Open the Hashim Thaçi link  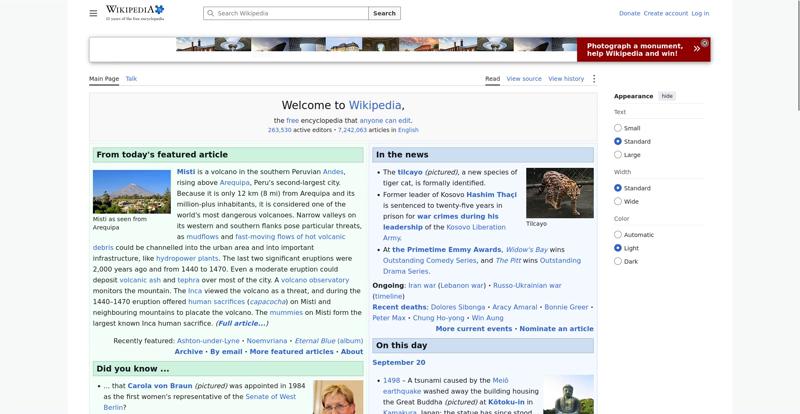491,194
